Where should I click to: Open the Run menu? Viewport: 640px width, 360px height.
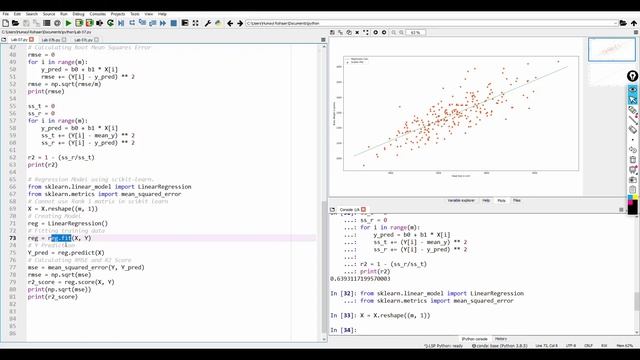[64, 14]
